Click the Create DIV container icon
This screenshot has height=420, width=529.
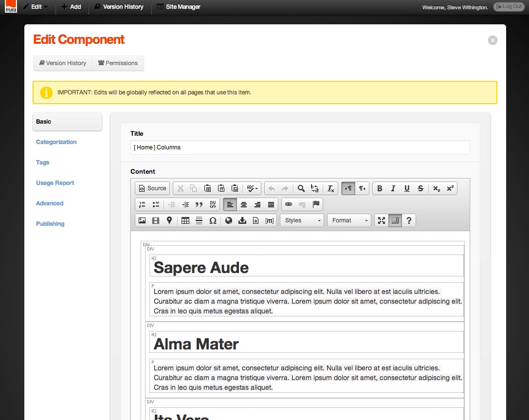click(213, 204)
